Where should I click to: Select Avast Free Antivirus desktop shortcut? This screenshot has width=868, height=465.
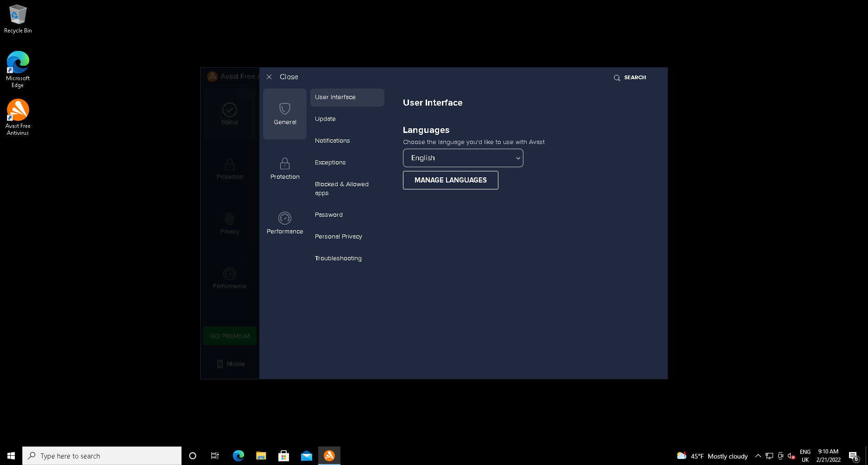pyautogui.click(x=18, y=117)
